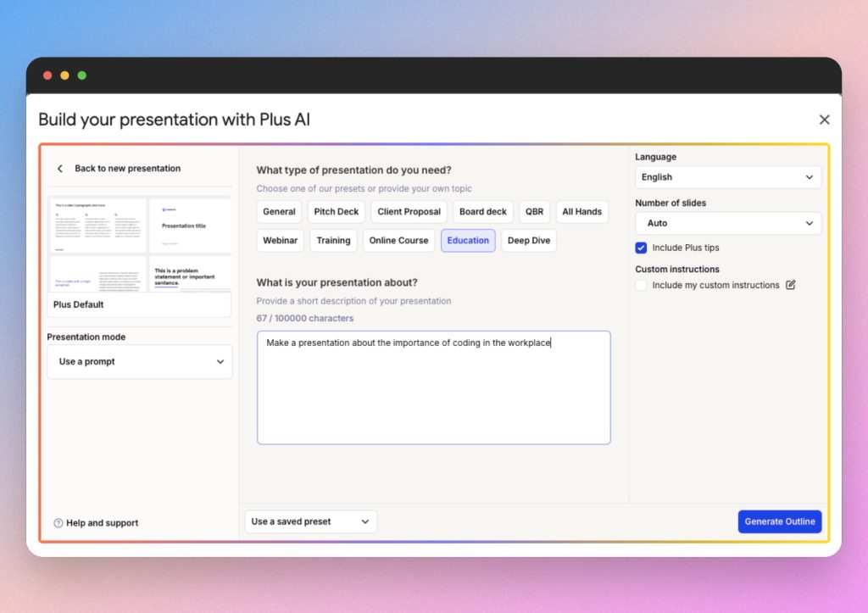Click the red macOS close window dot
The width and height of the screenshot is (868, 613).
pos(47,75)
